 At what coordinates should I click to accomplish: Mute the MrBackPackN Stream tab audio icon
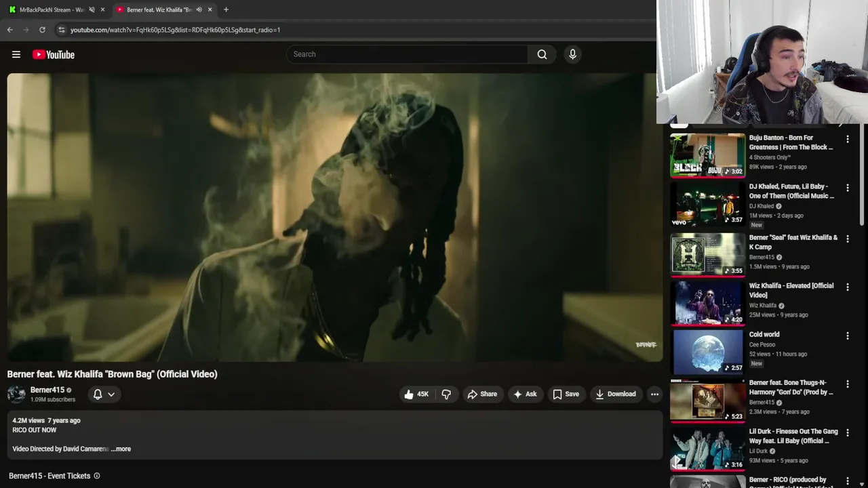(92, 9)
